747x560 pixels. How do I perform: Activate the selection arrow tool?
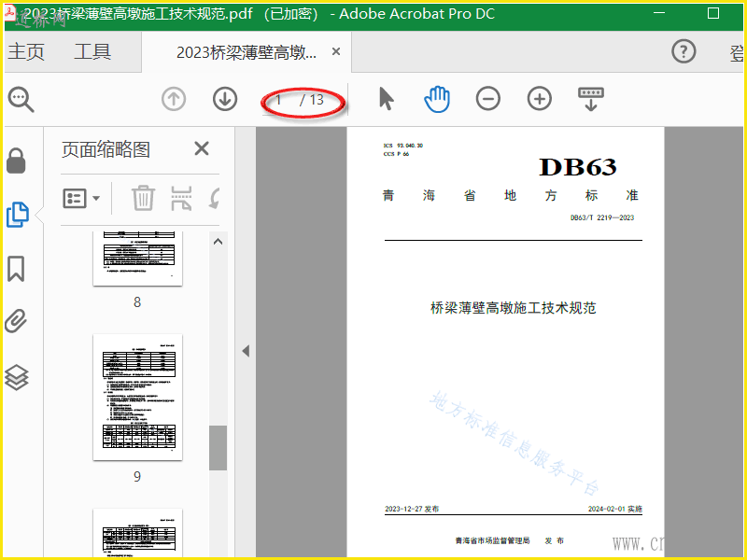[387, 99]
